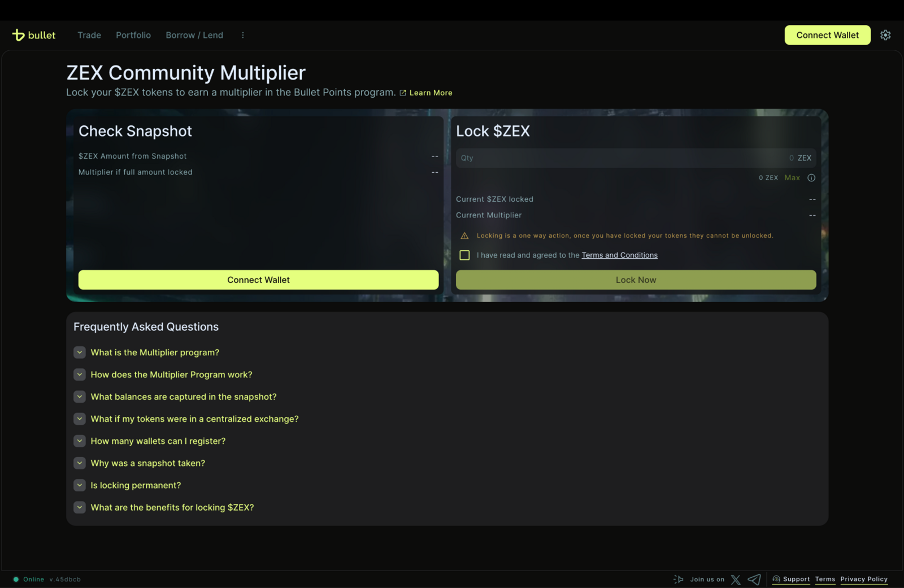Click the external link icon beside Learn More
904x588 pixels.
coord(403,93)
